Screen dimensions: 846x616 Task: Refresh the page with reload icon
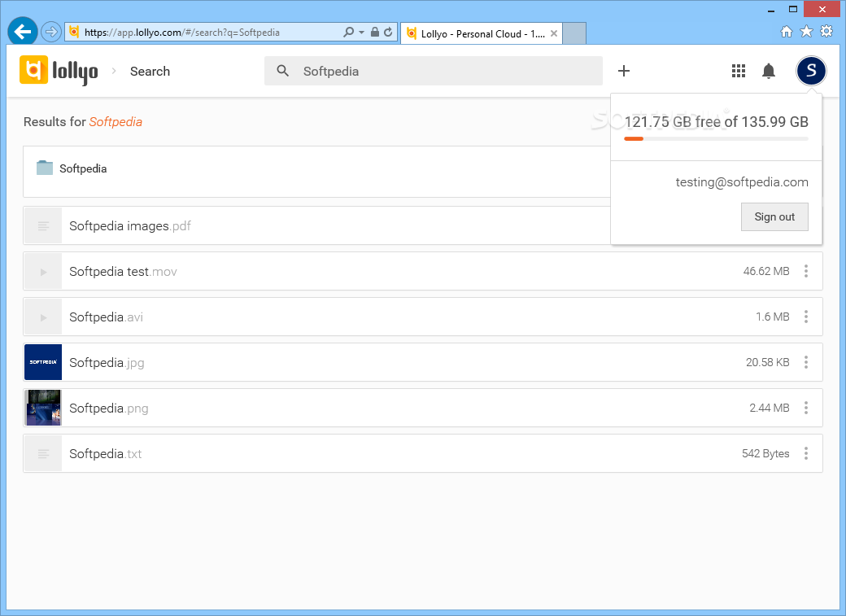click(388, 32)
